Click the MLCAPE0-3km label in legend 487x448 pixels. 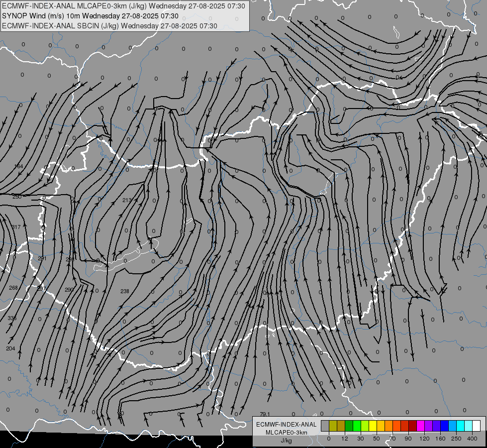point(287,433)
